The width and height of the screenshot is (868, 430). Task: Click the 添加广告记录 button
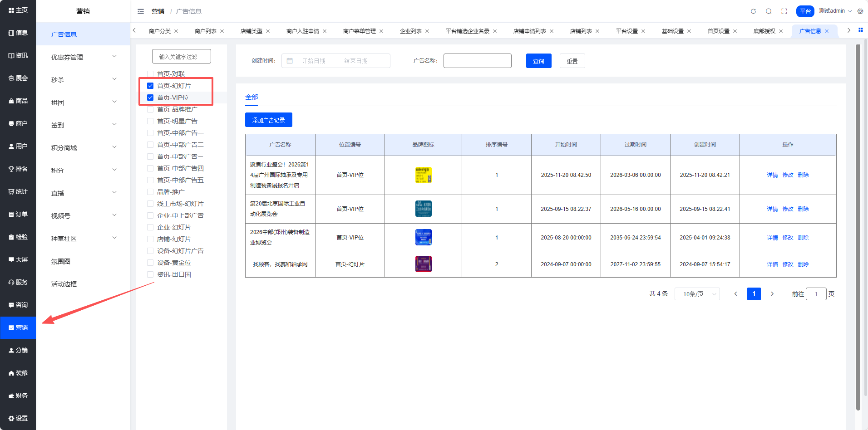coord(268,120)
